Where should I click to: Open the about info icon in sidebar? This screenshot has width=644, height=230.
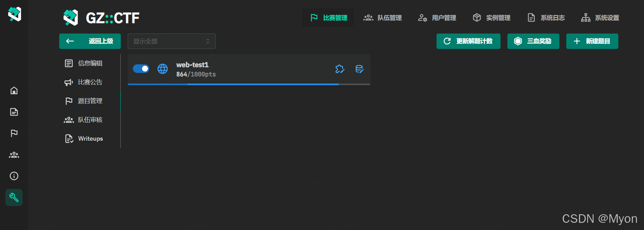(x=14, y=176)
